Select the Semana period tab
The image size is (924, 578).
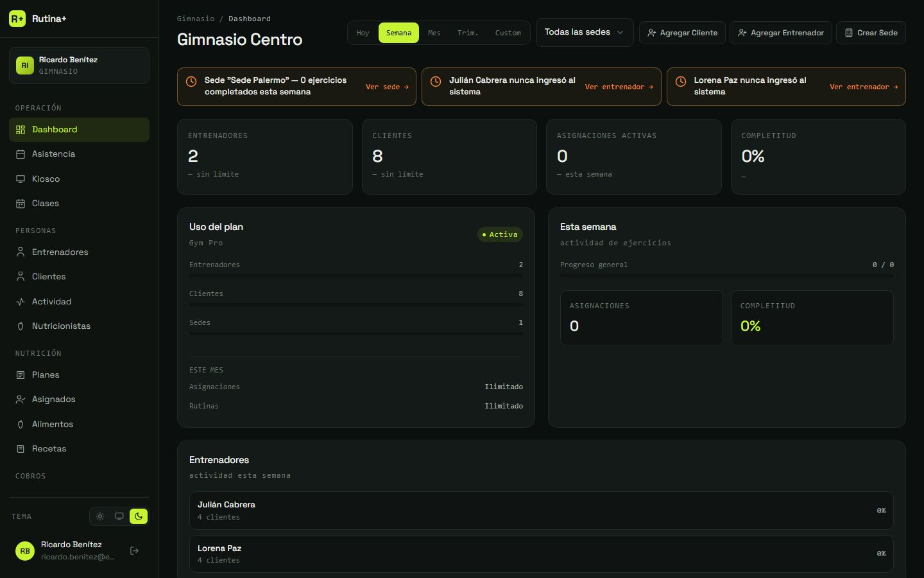[x=398, y=33]
